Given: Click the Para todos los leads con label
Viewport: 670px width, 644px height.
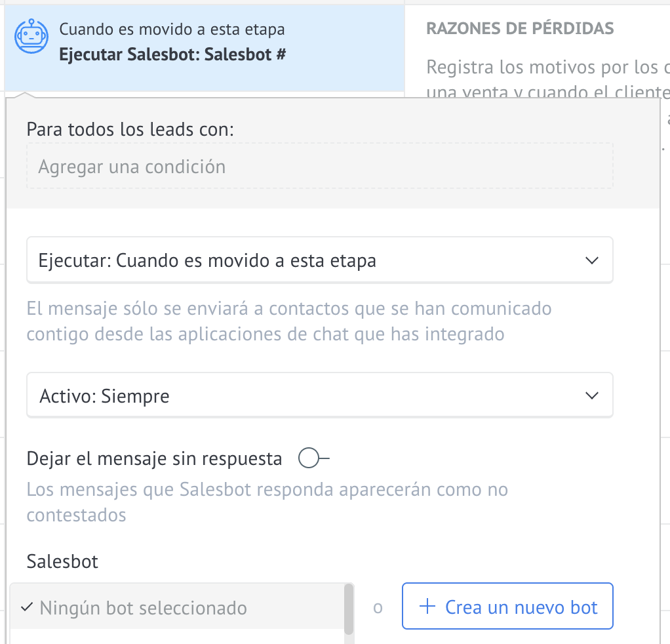Looking at the screenshot, I should 130,129.
